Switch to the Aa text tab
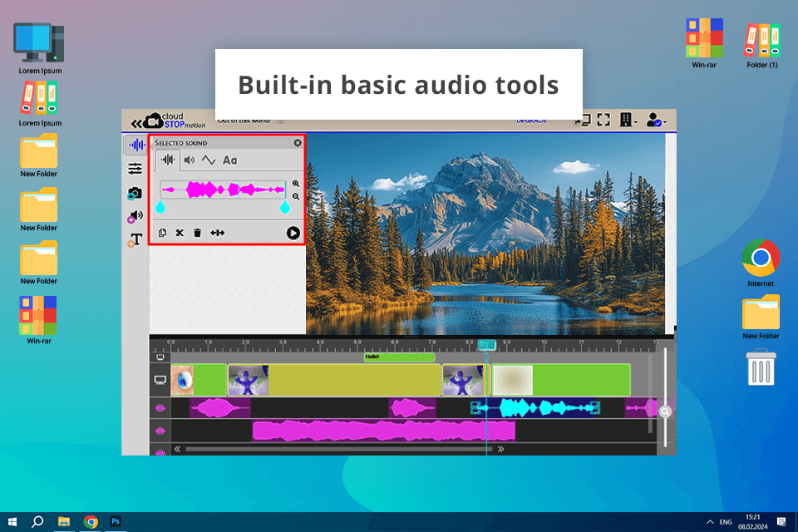 (230, 160)
